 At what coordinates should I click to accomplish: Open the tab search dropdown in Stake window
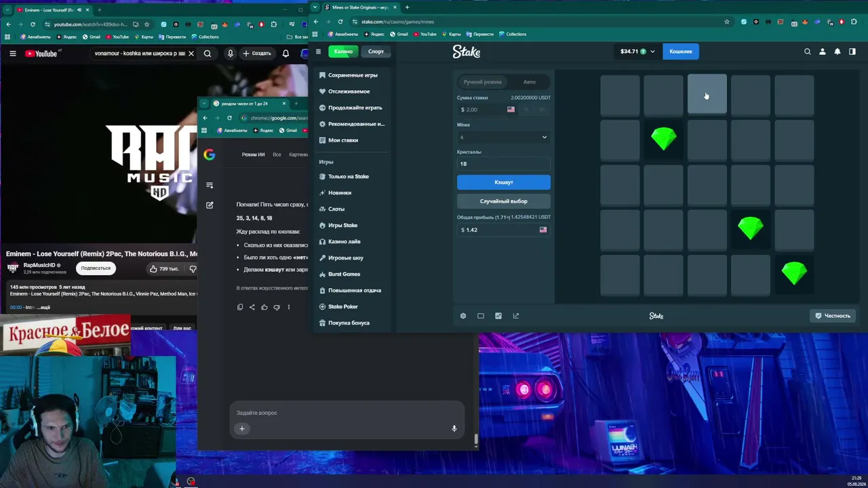coord(315,7)
